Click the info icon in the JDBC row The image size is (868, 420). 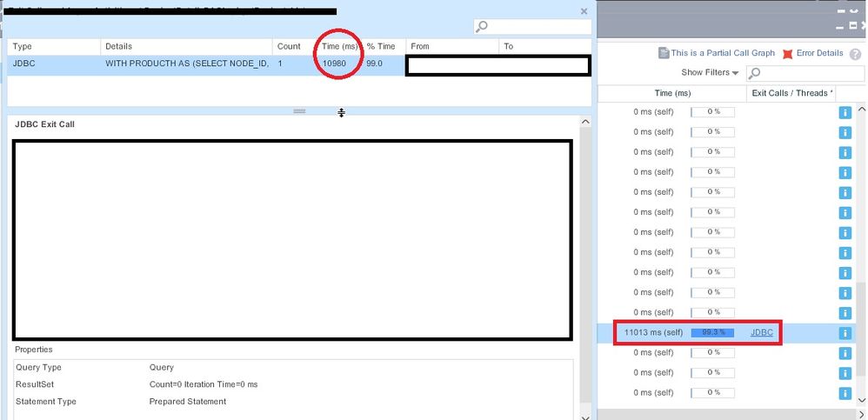tap(844, 333)
